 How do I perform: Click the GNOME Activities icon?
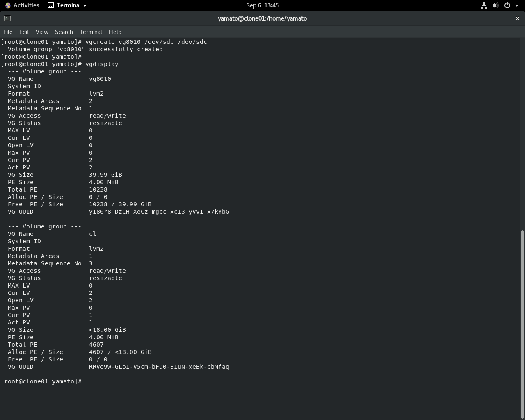coord(8,5)
